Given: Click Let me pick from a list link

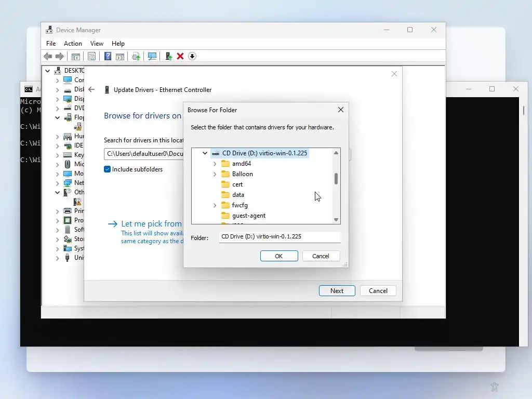Looking at the screenshot, I should [151, 224].
